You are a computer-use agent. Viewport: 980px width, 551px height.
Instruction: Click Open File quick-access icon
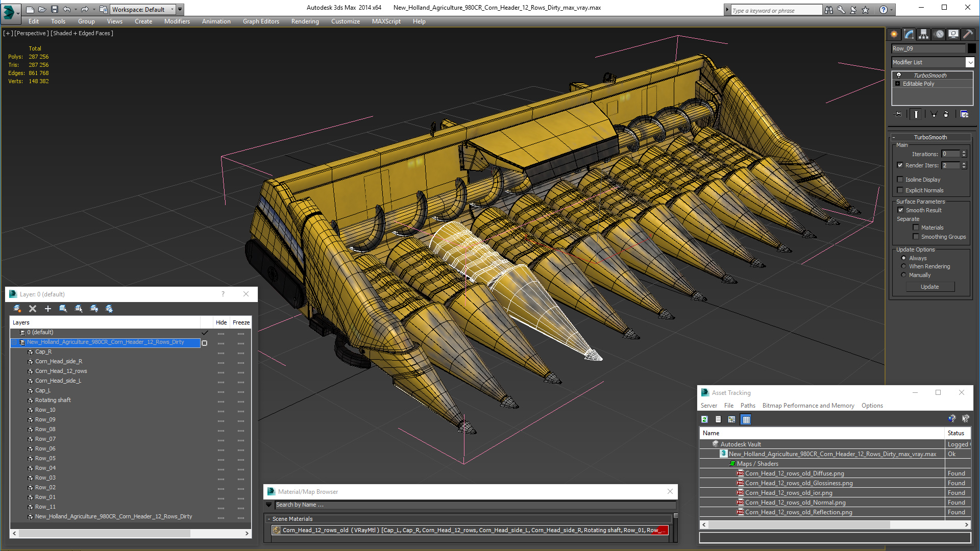coord(42,9)
